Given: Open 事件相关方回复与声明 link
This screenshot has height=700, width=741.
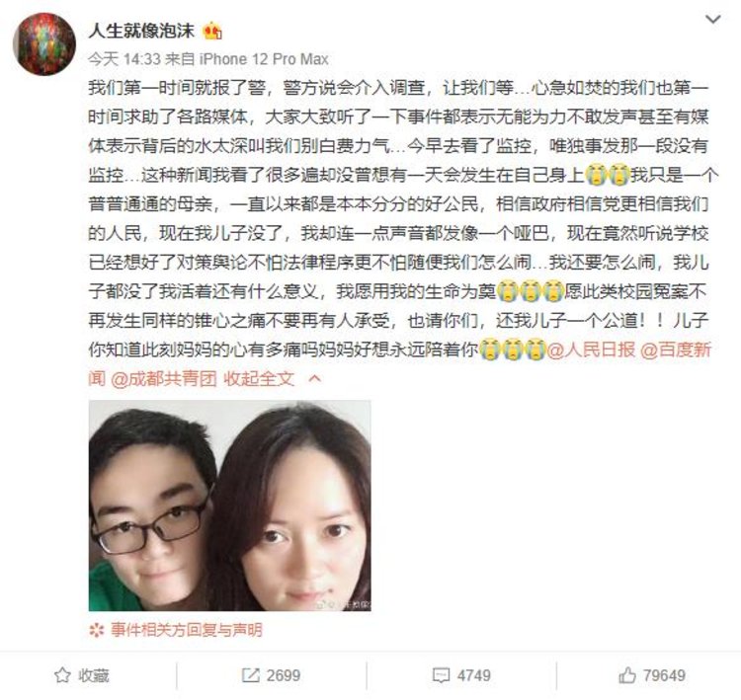Looking at the screenshot, I should [x=186, y=630].
